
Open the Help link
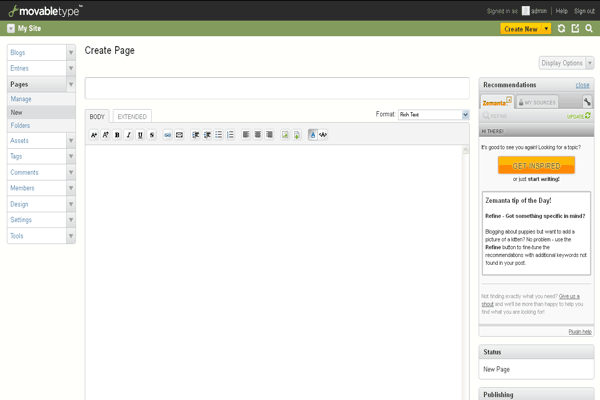coord(561,11)
